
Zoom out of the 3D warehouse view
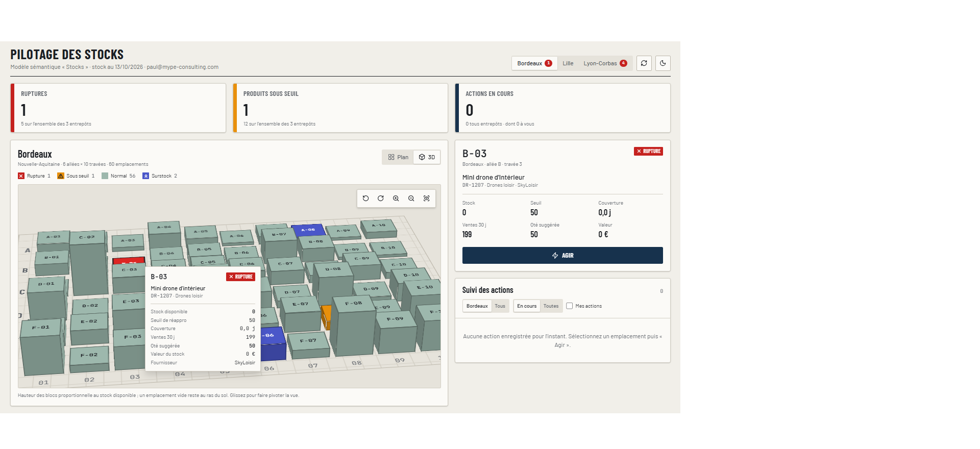411,198
